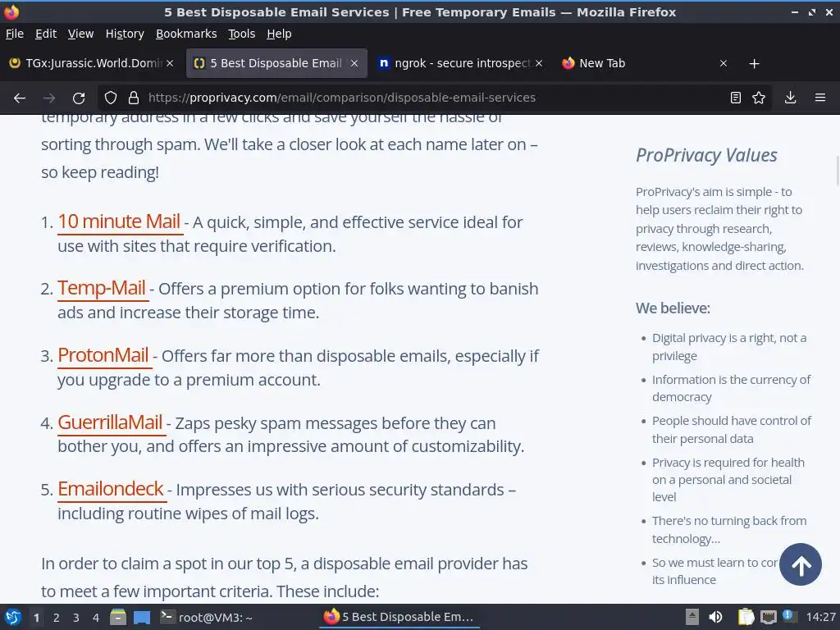Click the forward navigation arrow
Viewport: 840px width, 630px height.
pos(49,98)
